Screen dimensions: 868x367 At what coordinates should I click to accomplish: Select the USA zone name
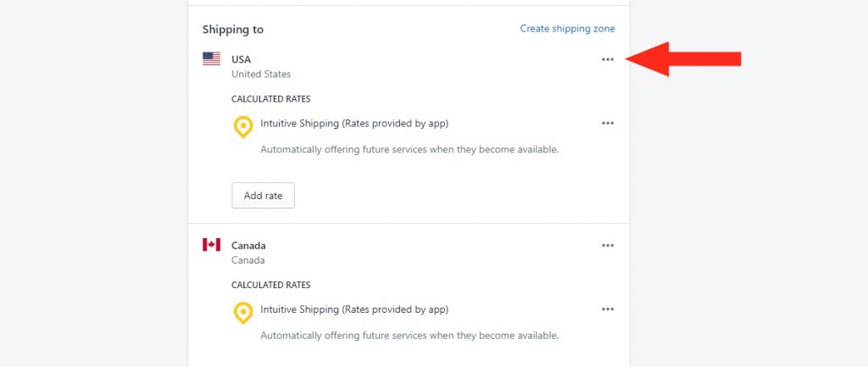[242, 59]
